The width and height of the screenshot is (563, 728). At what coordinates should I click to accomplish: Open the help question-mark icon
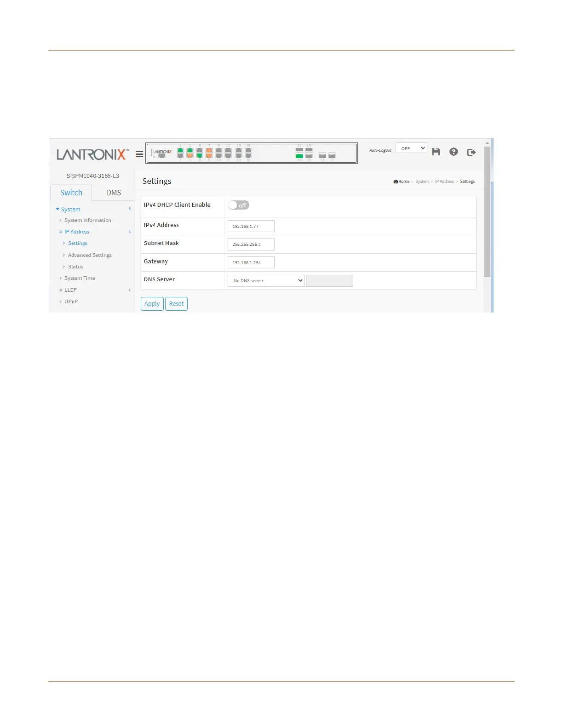tap(454, 152)
